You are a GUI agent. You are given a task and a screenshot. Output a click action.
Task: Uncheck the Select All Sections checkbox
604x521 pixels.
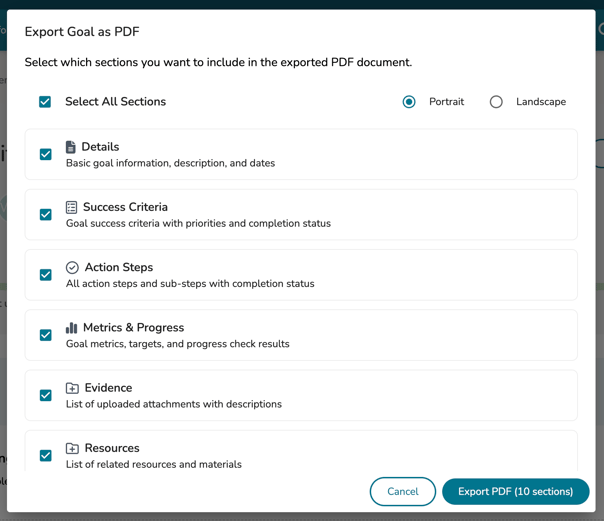[x=45, y=102]
